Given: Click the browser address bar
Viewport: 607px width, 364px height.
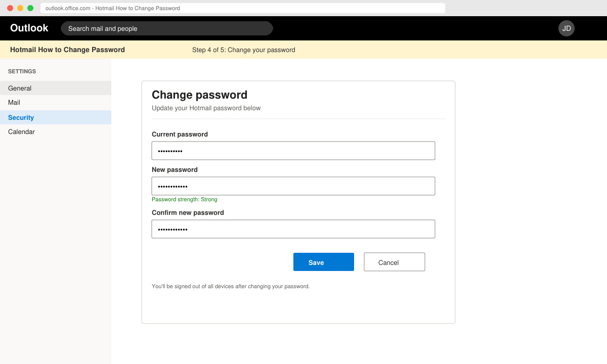Looking at the screenshot, I should coord(243,8).
